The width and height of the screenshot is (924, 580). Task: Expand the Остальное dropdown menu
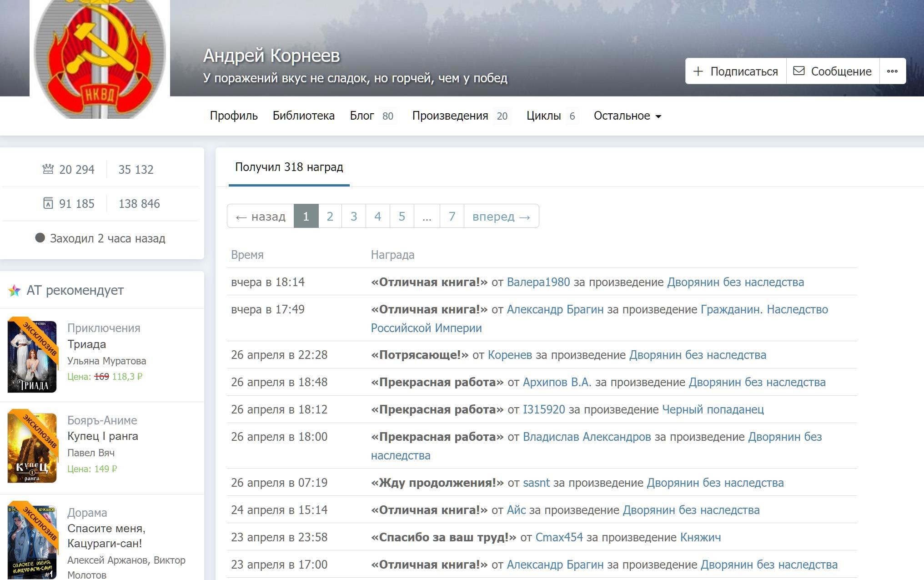(627, 116)
